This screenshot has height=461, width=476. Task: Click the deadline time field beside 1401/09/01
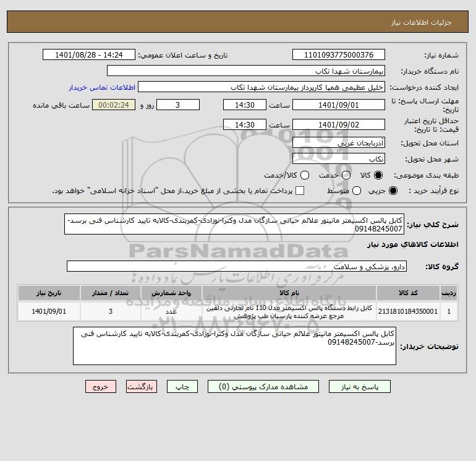click(245, 105)
